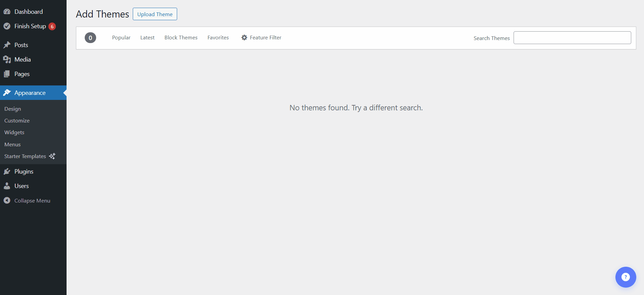Click the Plugins plug icon
Viewport: 644px width, 295px height.
point(7,172)
